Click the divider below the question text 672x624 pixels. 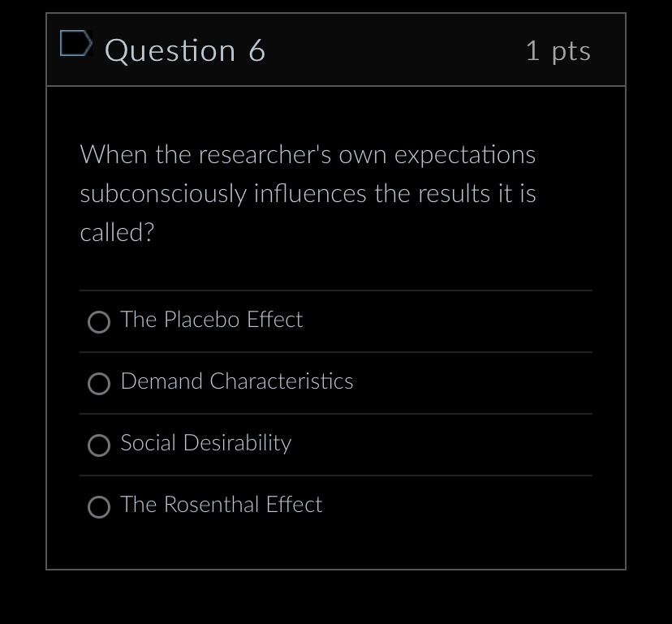[x=336, y=290]
